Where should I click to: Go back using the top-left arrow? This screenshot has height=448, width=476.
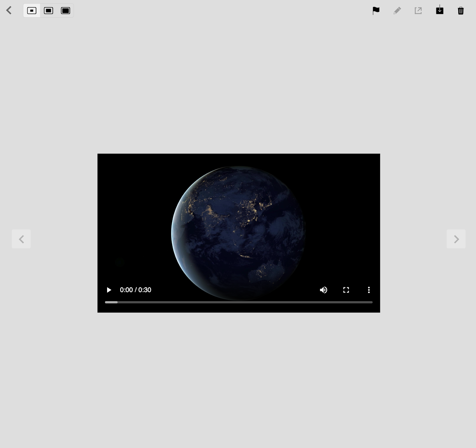click(x=9, y=10)
